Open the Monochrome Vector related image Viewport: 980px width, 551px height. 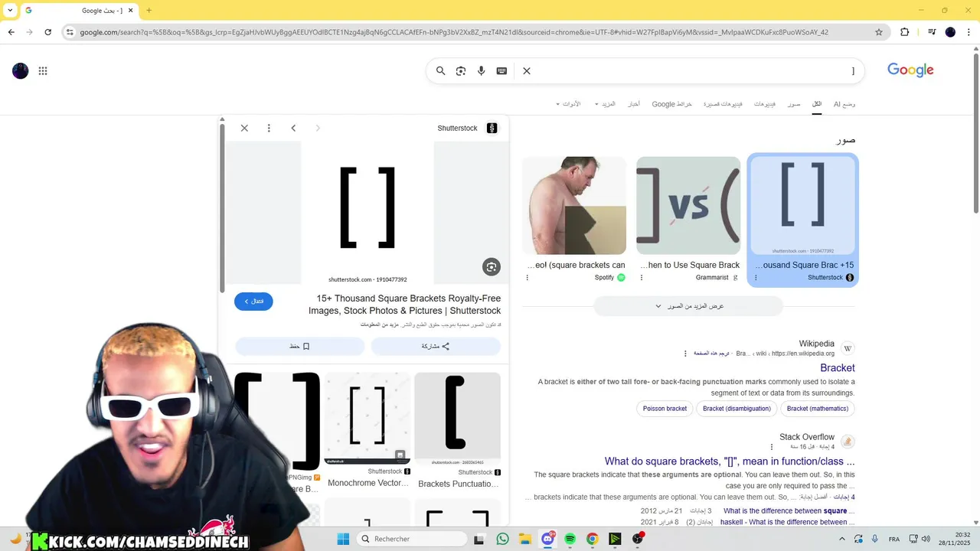coord(367,419)
